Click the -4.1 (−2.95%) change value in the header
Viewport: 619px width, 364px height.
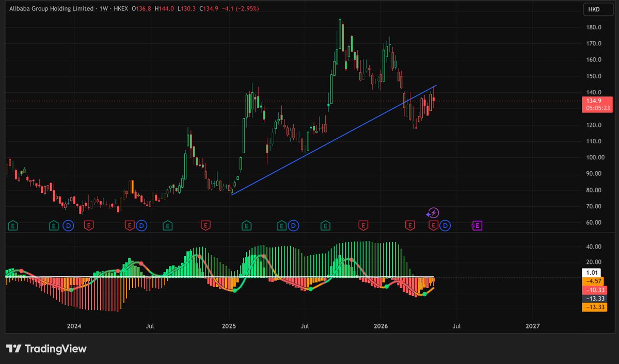(241, 8)
